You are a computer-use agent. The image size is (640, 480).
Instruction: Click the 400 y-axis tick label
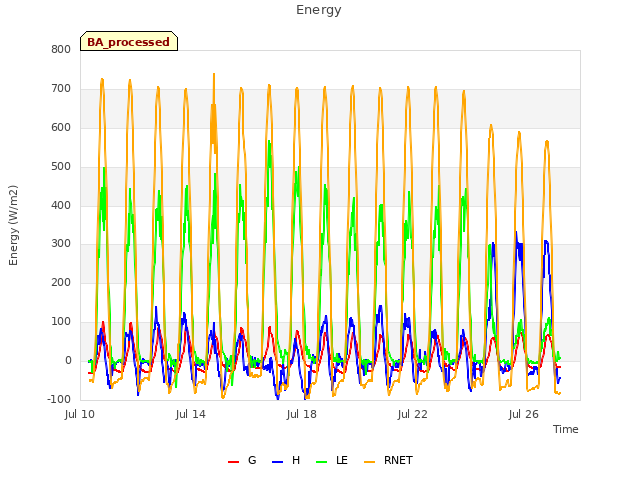(61, 205)
